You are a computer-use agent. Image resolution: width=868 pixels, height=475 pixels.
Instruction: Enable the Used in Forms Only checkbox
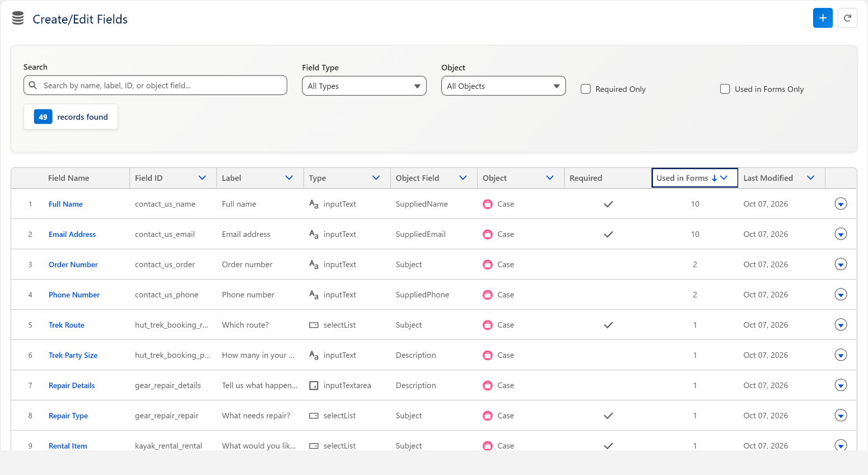[725, 89]
